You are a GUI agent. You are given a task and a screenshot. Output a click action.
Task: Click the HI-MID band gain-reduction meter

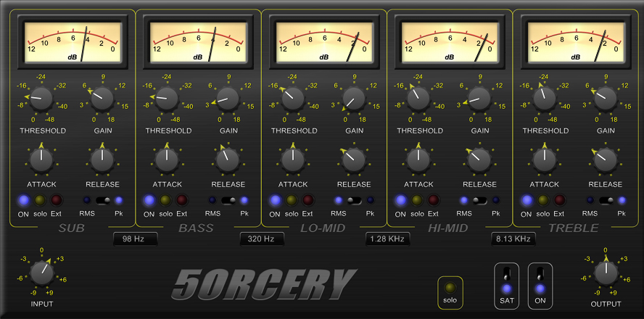(450, 42)
